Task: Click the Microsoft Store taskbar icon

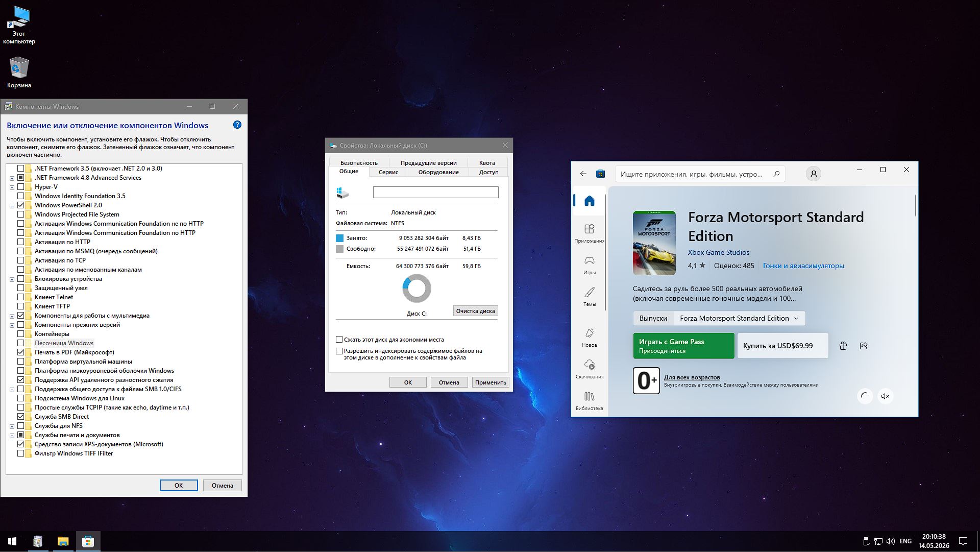Action: (88, 541)
